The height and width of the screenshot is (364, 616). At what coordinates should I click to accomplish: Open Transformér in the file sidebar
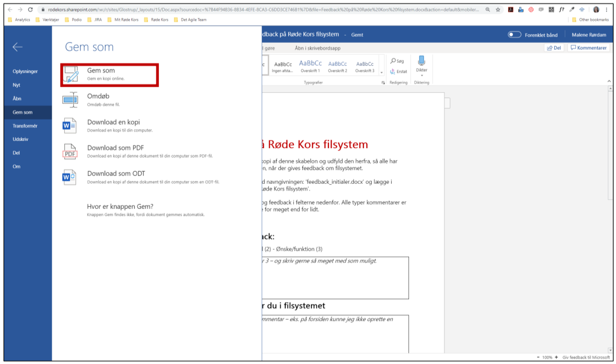[25, 126]
